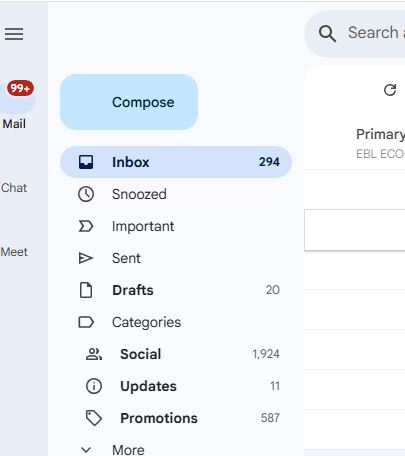Click the Snoozed clock icon

coord(86,194)
